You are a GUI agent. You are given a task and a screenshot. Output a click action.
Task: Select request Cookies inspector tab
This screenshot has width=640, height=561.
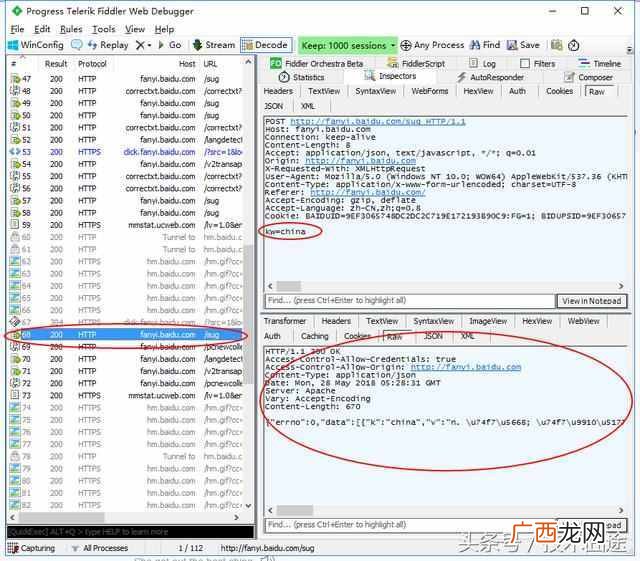click(x=560, y=91)
